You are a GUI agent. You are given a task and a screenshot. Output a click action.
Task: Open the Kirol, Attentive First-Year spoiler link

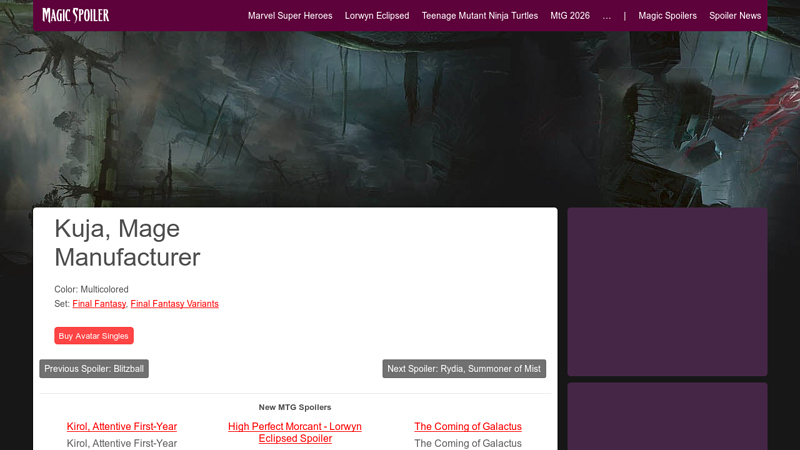[122, 427]
